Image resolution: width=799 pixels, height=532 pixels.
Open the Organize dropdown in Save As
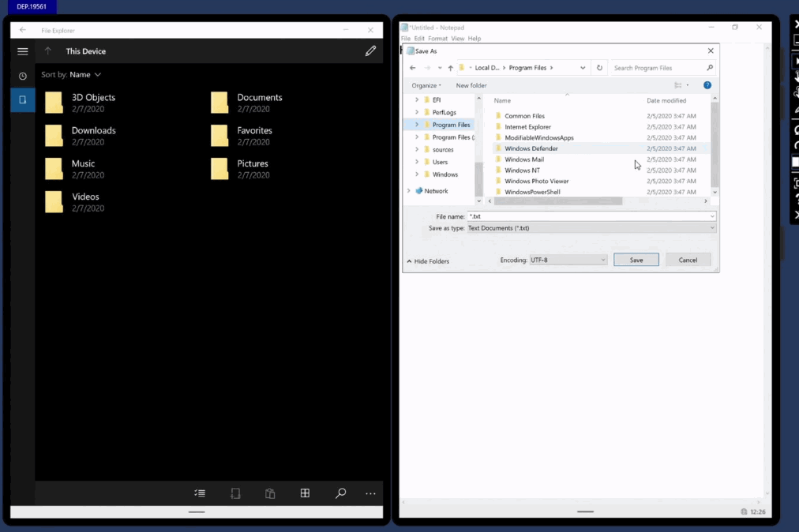pos(426,85)
